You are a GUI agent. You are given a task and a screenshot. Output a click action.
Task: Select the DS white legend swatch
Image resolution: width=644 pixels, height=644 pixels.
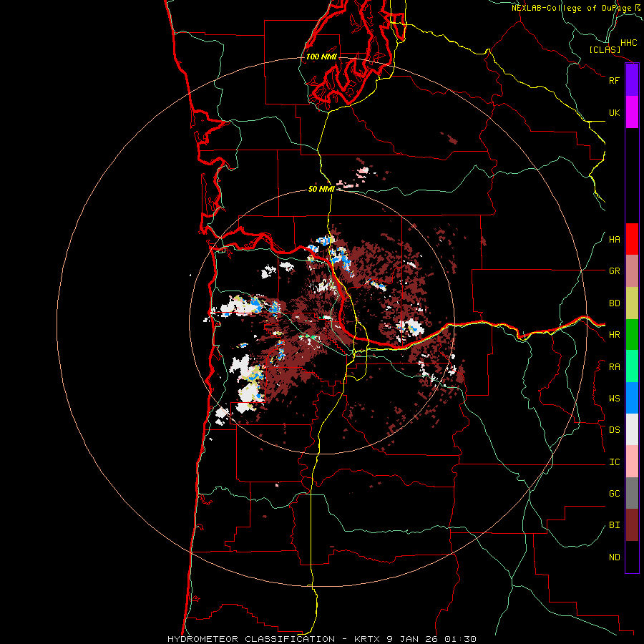[632, 429]
